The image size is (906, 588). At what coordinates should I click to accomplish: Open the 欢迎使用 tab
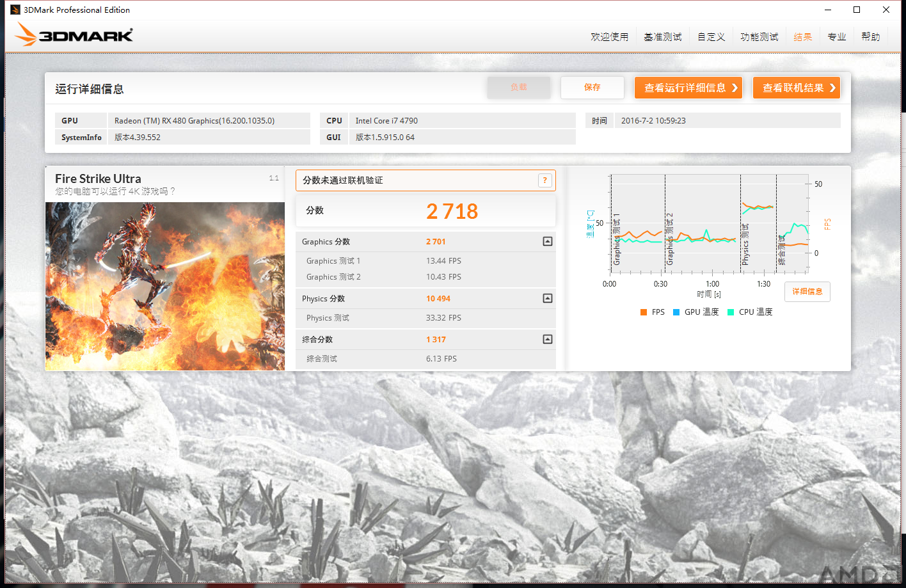pyautogui.click(x=609, y=36)
